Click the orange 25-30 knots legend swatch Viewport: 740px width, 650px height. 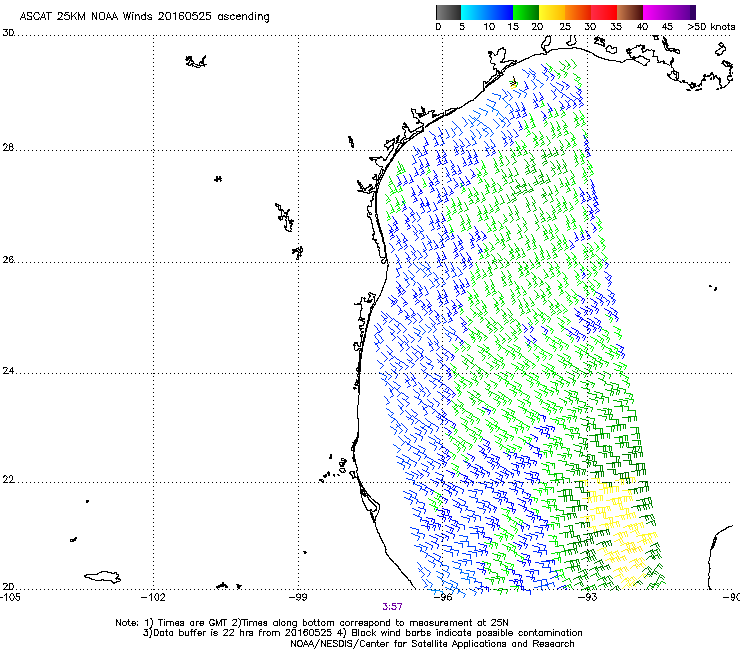point(578,12)
